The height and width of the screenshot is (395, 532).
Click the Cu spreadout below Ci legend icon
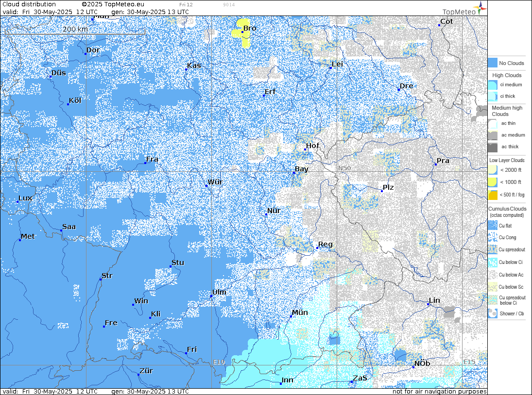pos(493,300)
